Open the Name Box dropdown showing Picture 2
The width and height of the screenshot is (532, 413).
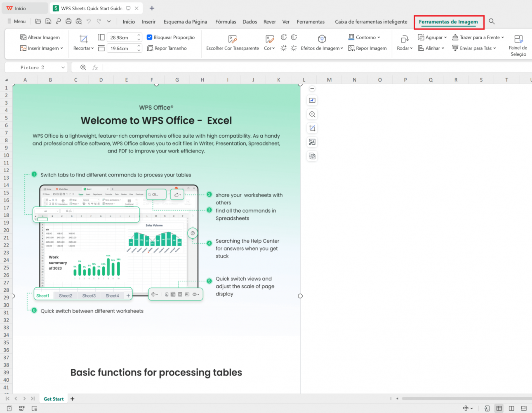63,68
